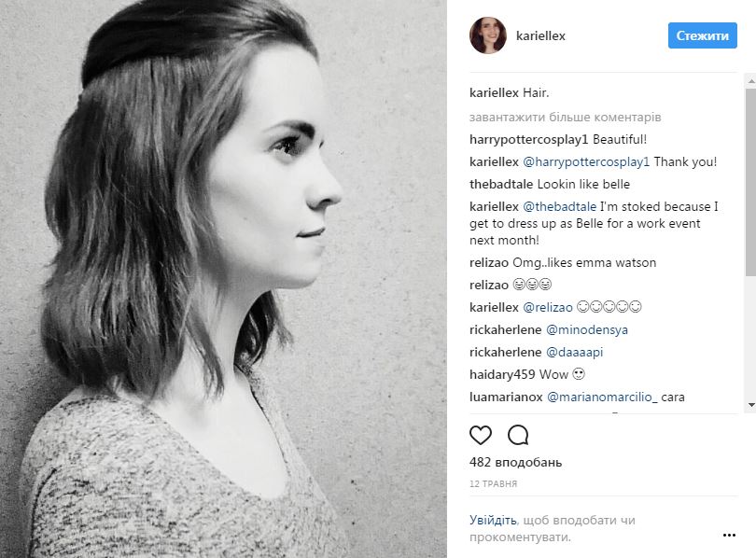Open the three-dots more options menu

click(729, 535)
